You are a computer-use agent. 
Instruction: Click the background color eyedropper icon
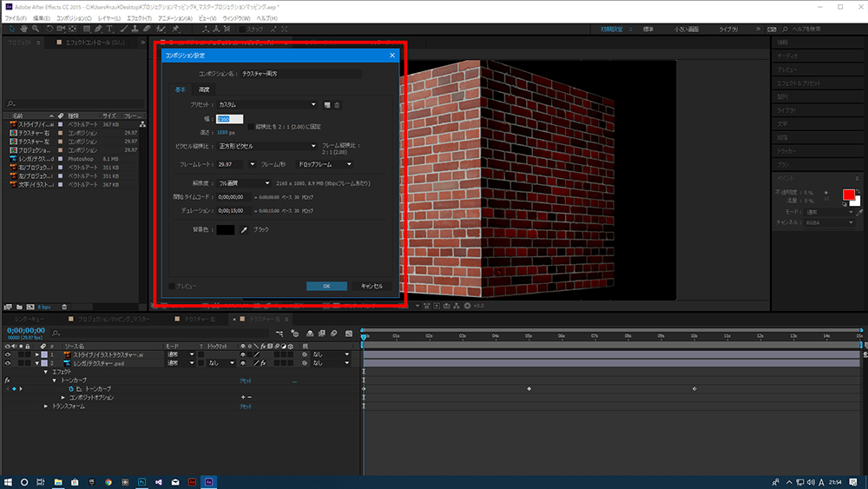pyautogui.click(x=244, y=229)
